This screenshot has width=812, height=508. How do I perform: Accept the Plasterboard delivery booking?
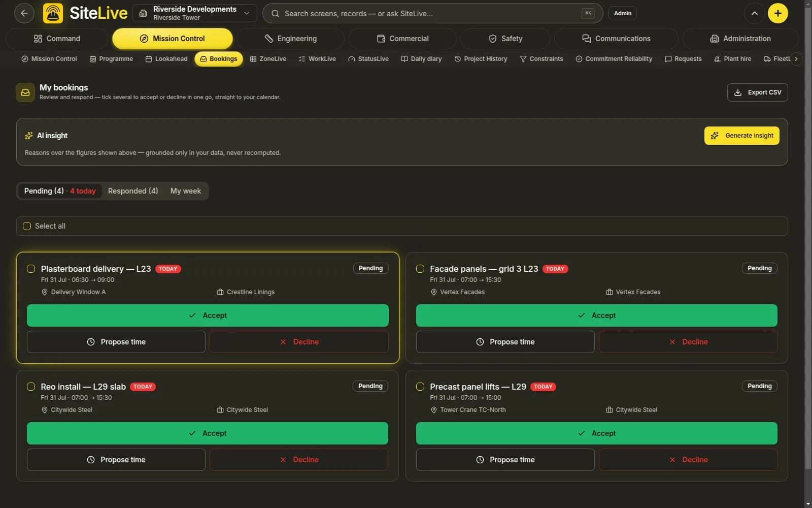click(208, 315)
